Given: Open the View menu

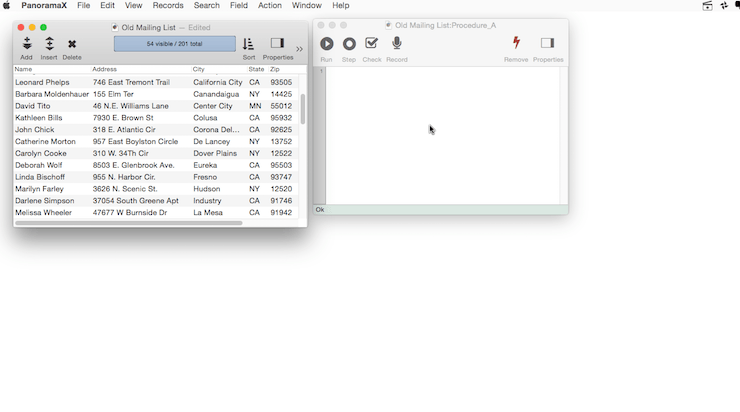Looking at the screenshot, I should [x=134, y=6].
